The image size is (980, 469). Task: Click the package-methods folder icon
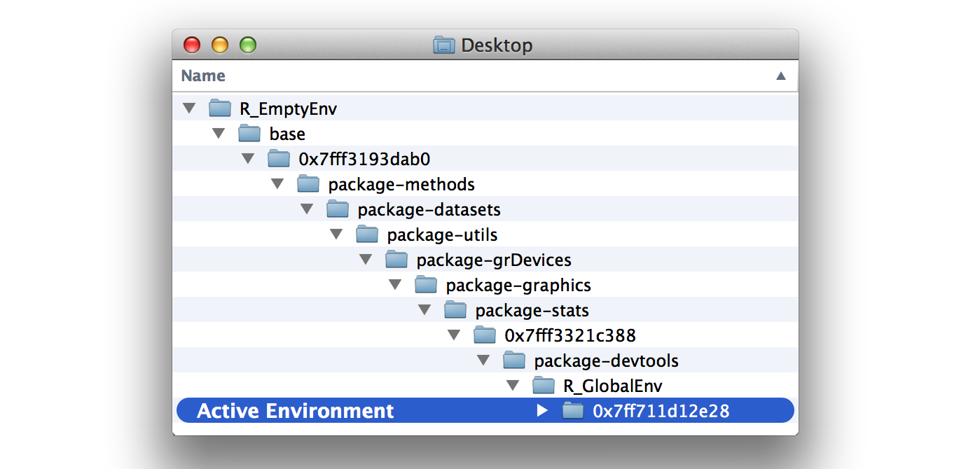coord(308,184)
